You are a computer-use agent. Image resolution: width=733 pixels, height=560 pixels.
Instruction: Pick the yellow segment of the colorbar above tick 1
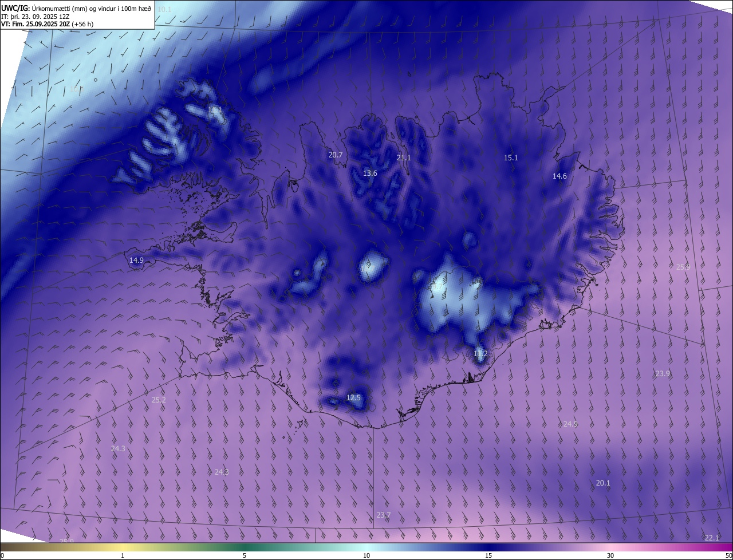tap(123, 547)
